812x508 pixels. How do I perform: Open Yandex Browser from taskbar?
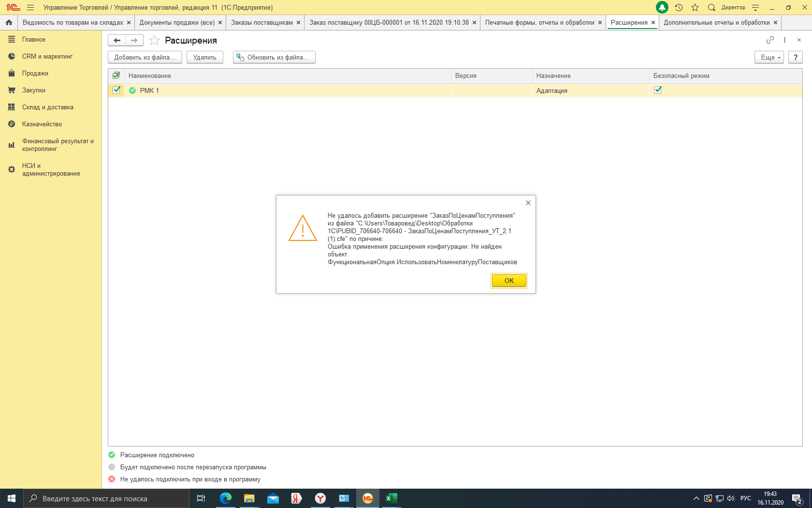320,498
